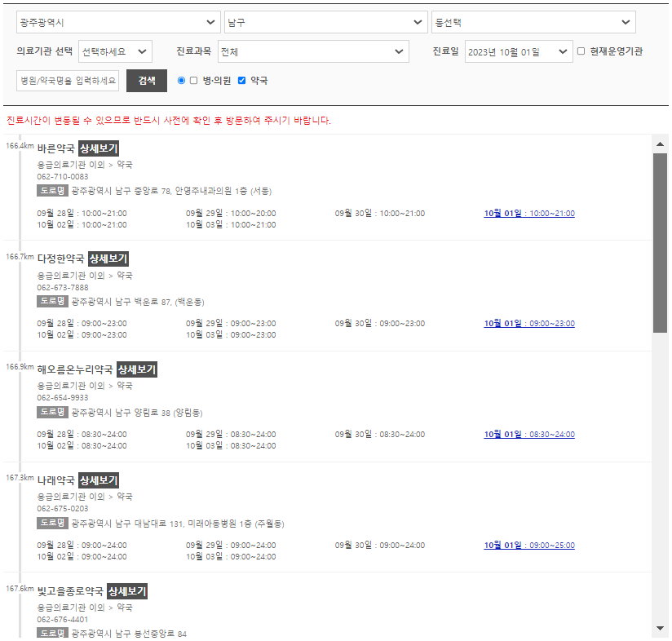This screenshot has height=641, width=672.
Task: Click the 167.6km distance label
Action: (x=20, y=589)
